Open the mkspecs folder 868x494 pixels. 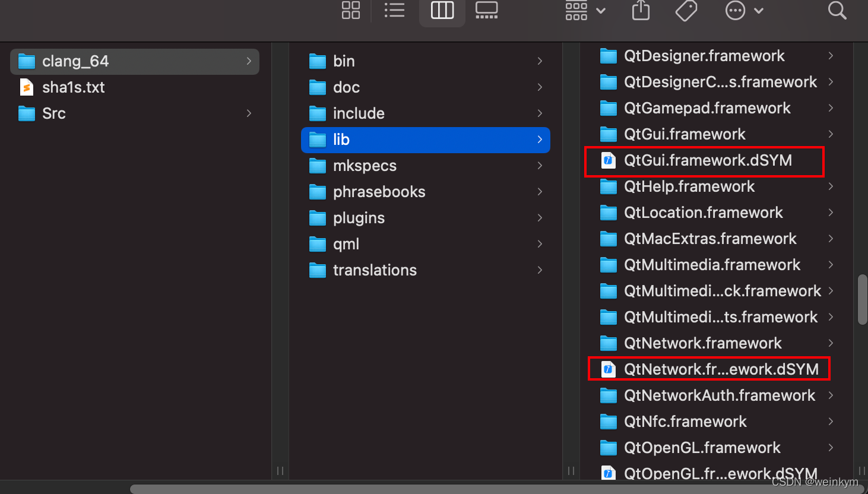pyautogui.click(x=426, y=166)
